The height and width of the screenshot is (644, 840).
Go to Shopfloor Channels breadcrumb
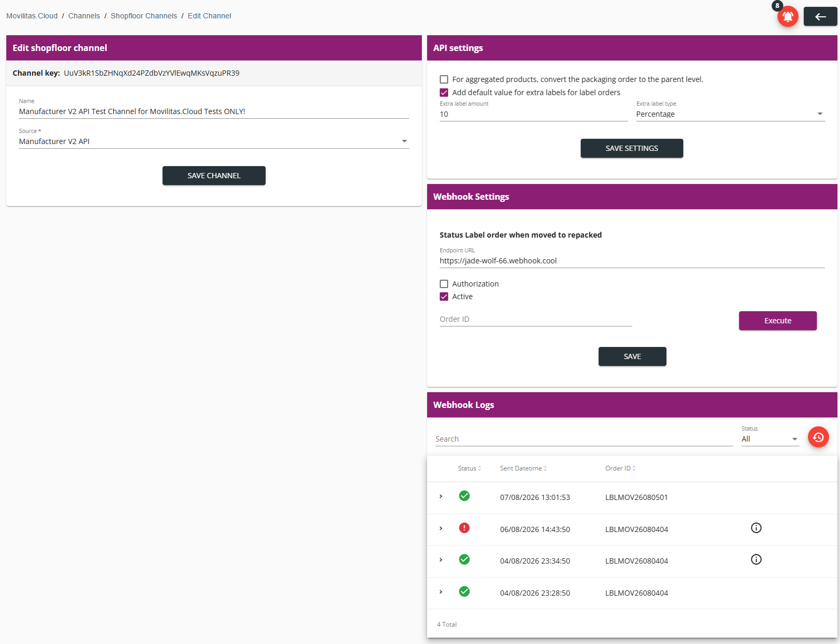point(144,16)
